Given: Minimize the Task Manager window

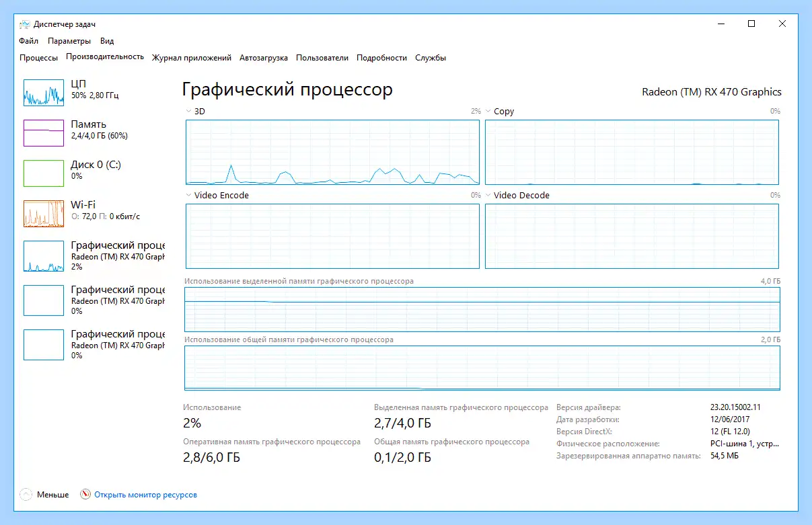Looking at the screenshot, I should pos(721,24).
